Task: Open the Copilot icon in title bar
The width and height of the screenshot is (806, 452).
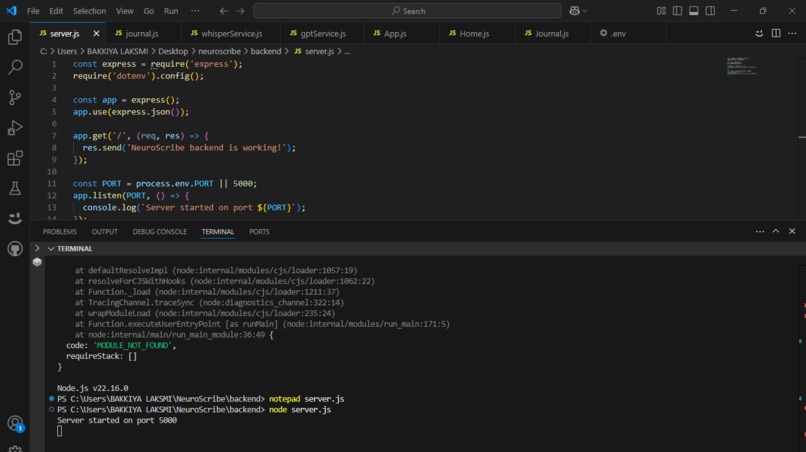Action: tap(574, 11)
